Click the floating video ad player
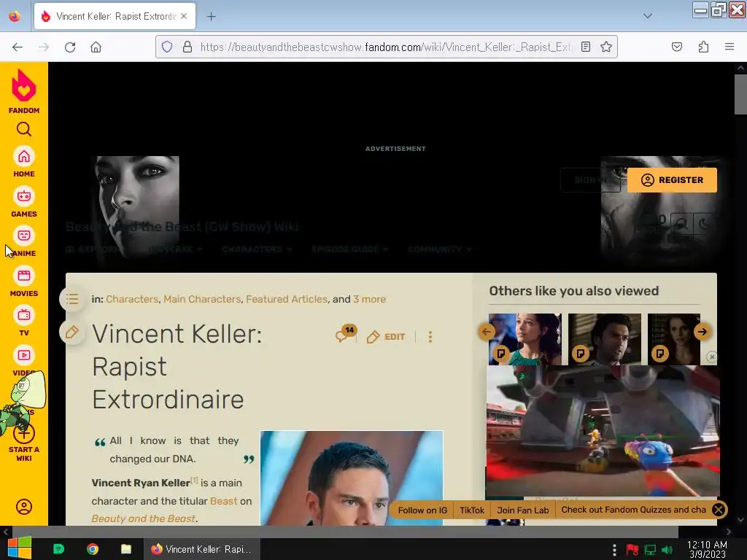The width and height of the screenshot is (747, 560). pyautogui.click(x=603, y=431)
